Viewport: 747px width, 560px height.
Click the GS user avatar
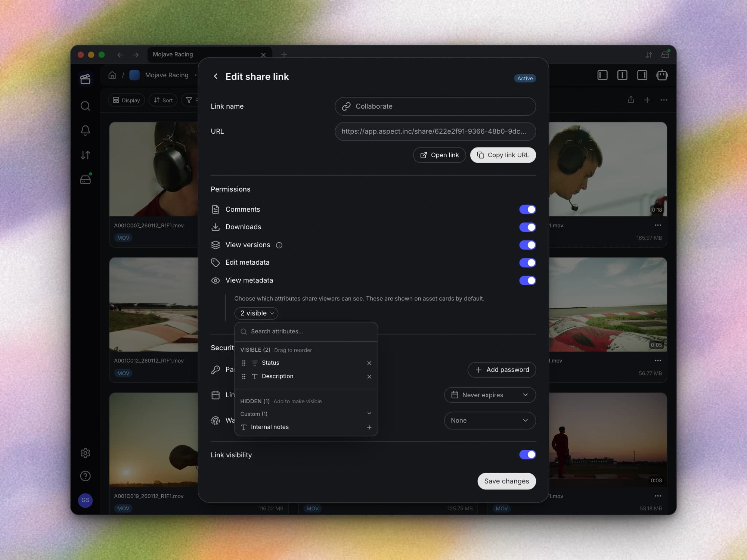(x=86, y=500)
